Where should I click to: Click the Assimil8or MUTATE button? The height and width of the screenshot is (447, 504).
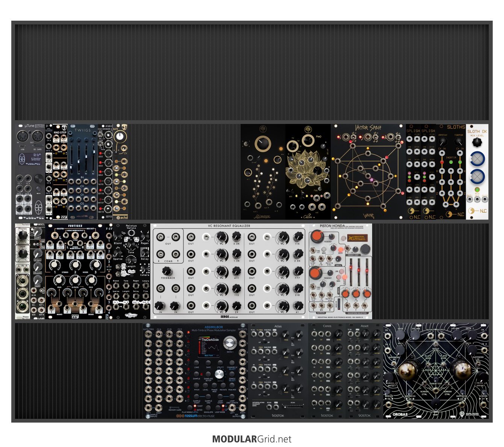(x=223, y=385)
